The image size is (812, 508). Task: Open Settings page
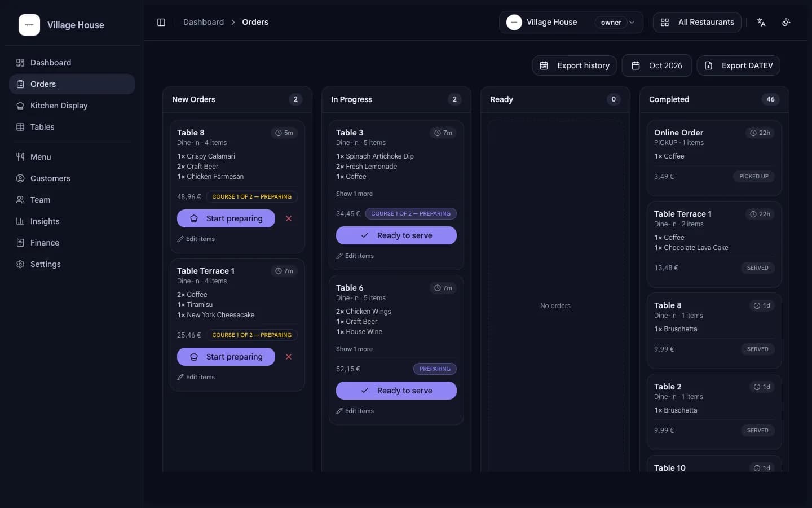72,264
